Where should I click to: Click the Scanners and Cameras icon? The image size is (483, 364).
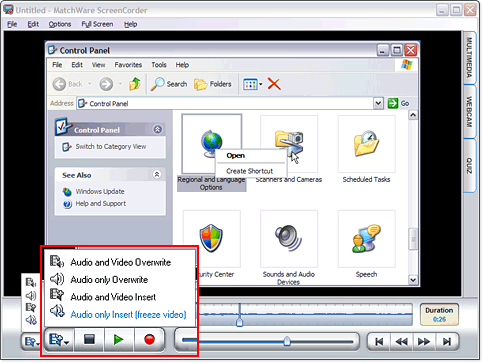click(289, 144)
